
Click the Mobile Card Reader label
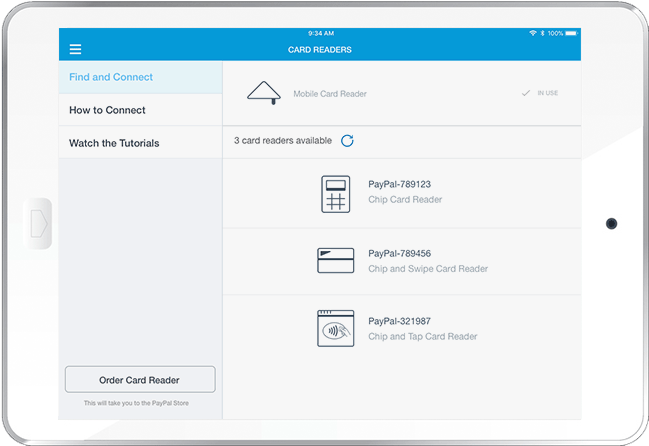[330, 94]
